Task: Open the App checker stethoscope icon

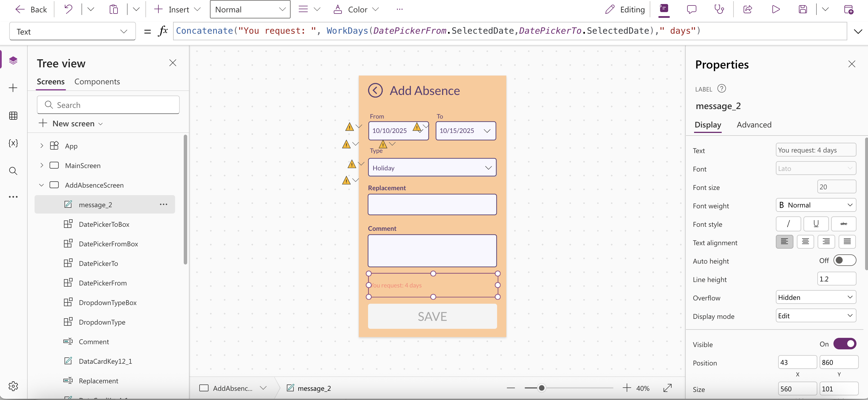Action: click(x=719, y=9)
